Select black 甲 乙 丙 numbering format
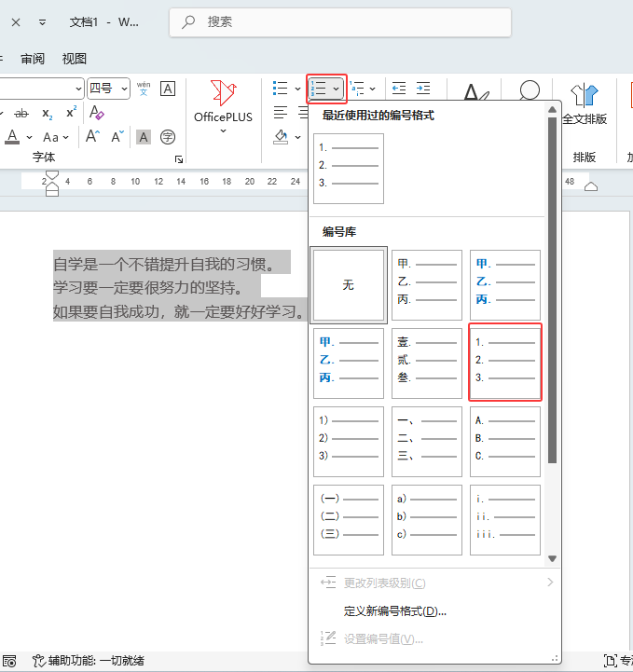 (x=427, y=285)
